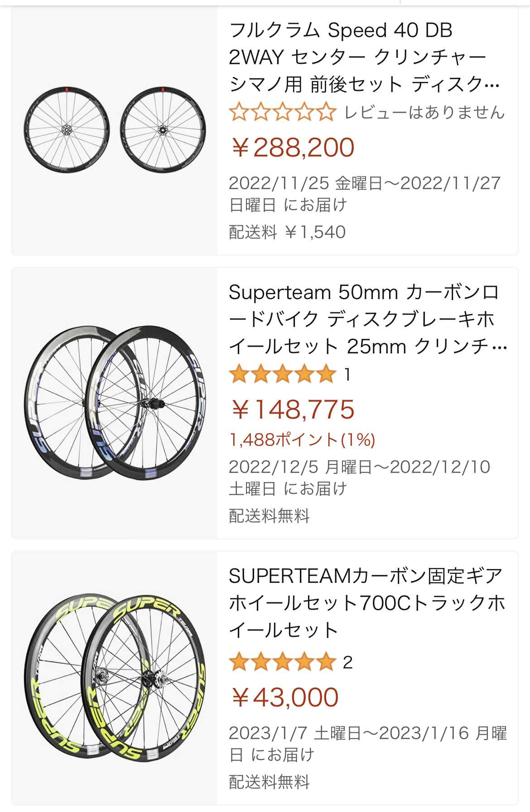Tap the SUPERTEAMカーボン固定ギア title
The width and height of the screenshot is (530, 812).
click(367, 603)
